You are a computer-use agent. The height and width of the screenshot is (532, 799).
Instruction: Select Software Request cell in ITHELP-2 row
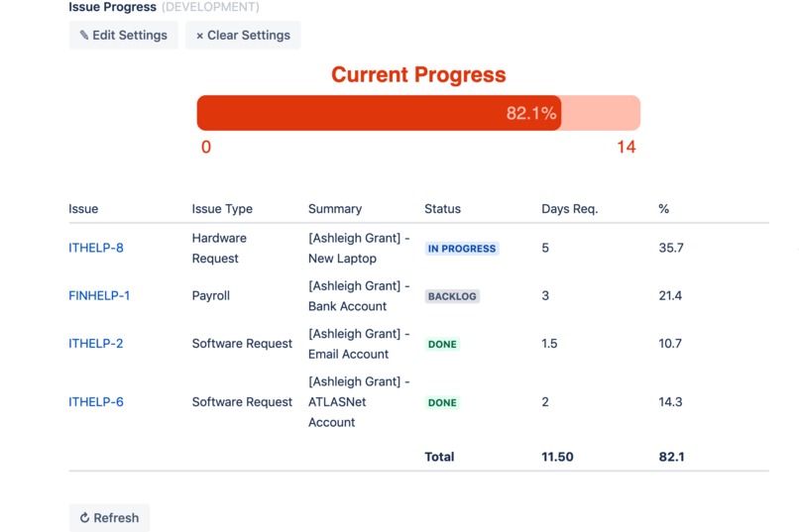(242, 344)
